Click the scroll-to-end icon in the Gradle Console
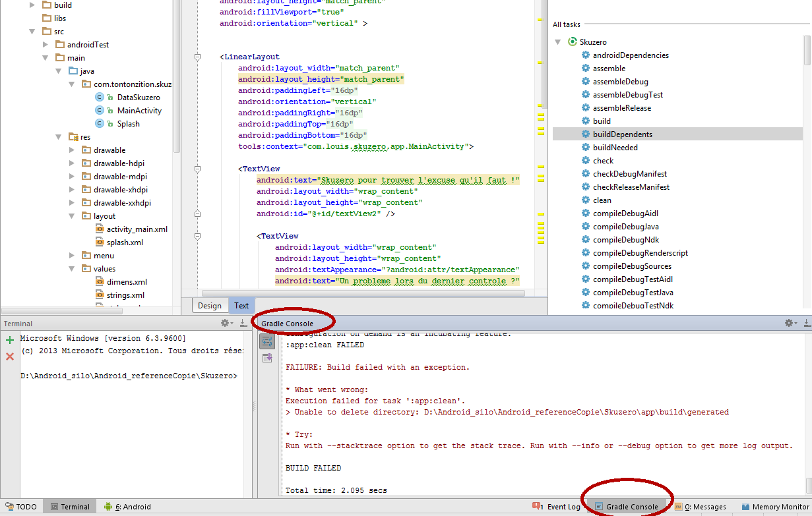 tap(267, 358)
